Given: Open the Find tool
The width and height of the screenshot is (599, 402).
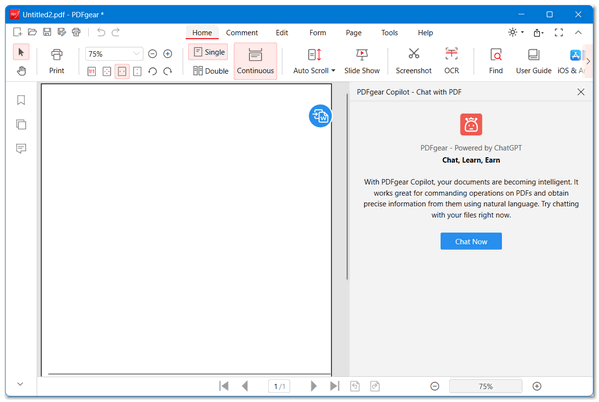Looking at the screenshot, I should (x=495, y=61).
